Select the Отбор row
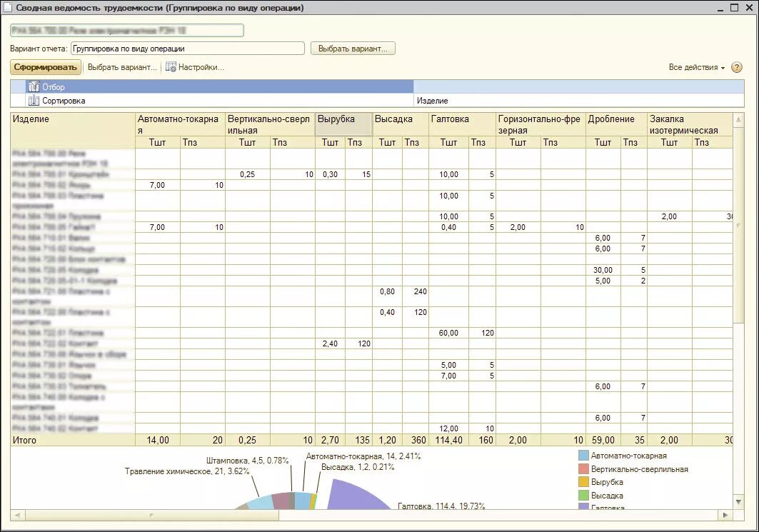This screenshot has width=759, height=532. click(x=378, y=86)
